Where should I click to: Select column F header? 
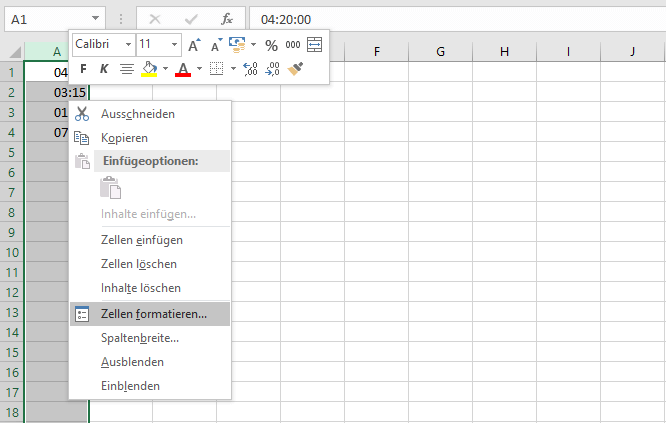point(376,52)
